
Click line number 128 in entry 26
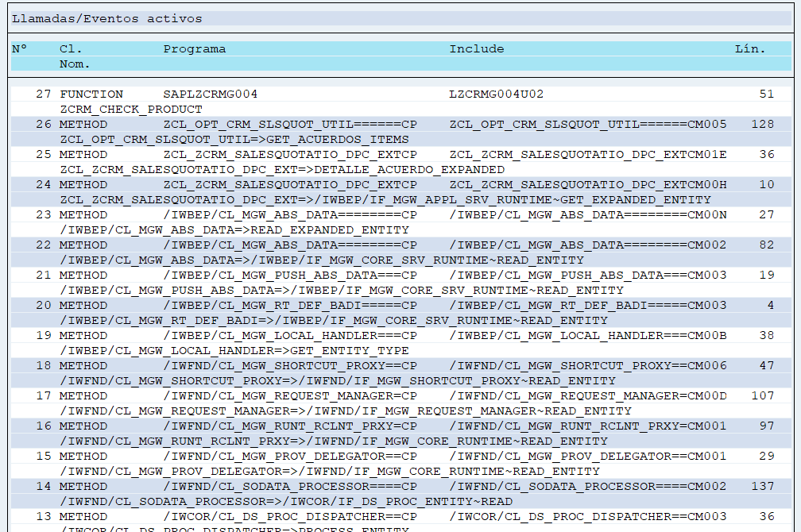761,124
